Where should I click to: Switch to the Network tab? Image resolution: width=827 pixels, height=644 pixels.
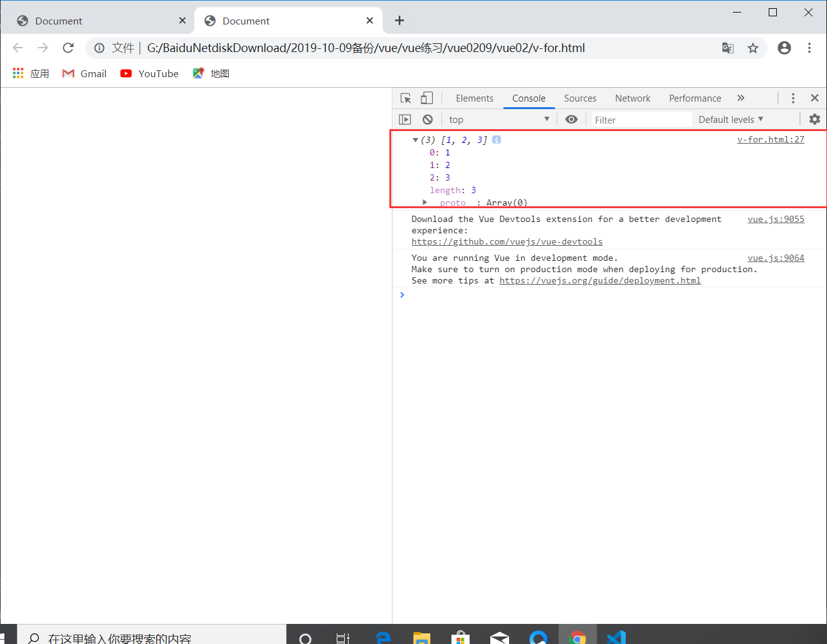point(633,98)
